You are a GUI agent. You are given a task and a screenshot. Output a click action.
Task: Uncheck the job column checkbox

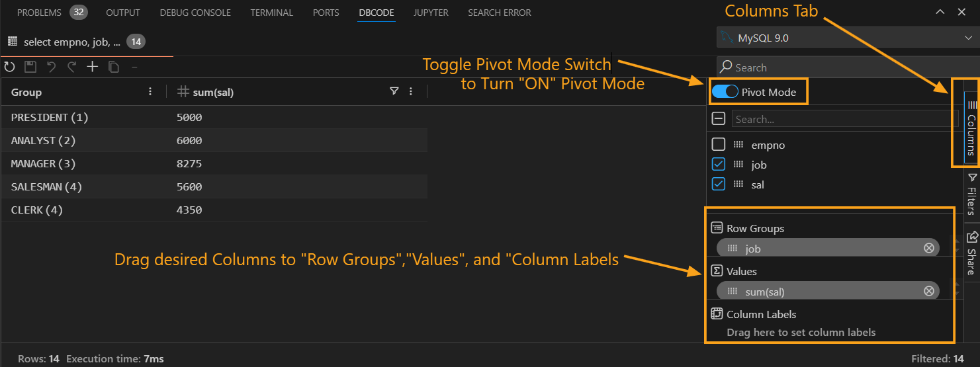click(718, 164)
